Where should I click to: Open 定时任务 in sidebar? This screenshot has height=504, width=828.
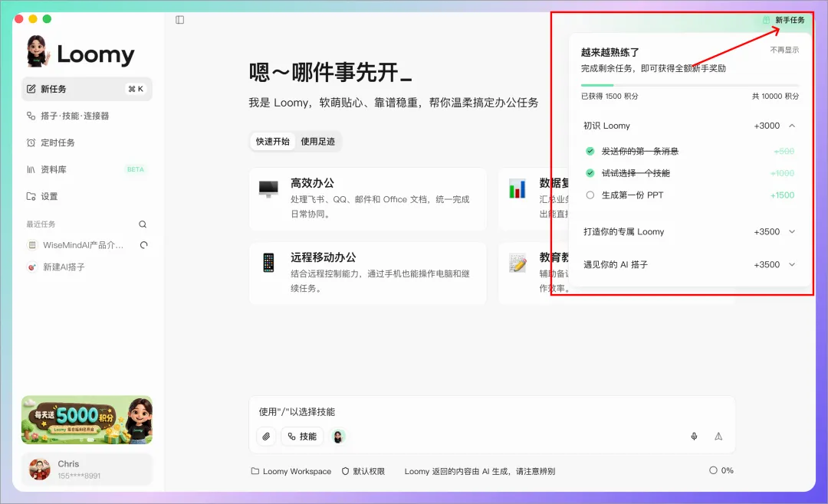click(x=87, y=142)
